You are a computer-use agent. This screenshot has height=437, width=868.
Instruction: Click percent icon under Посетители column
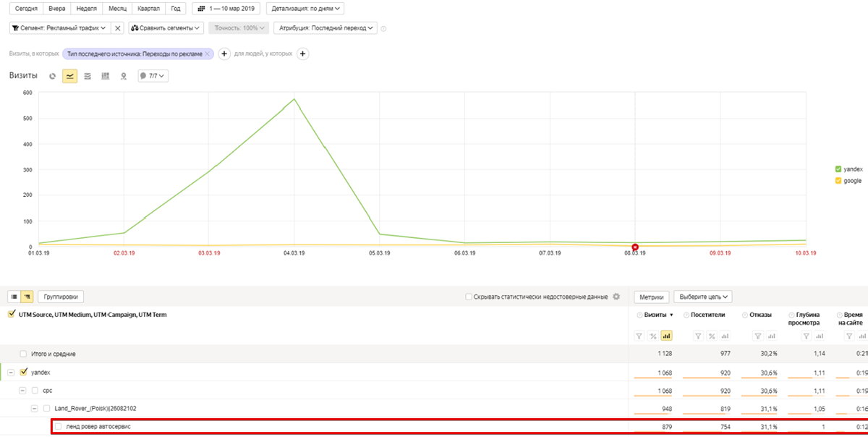pyautogui.click(x=712, y=336)
